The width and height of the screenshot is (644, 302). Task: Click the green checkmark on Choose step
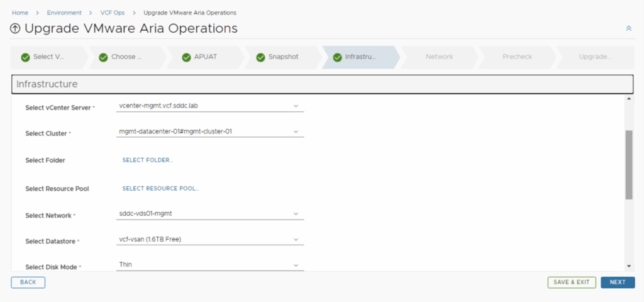(103, 57)
